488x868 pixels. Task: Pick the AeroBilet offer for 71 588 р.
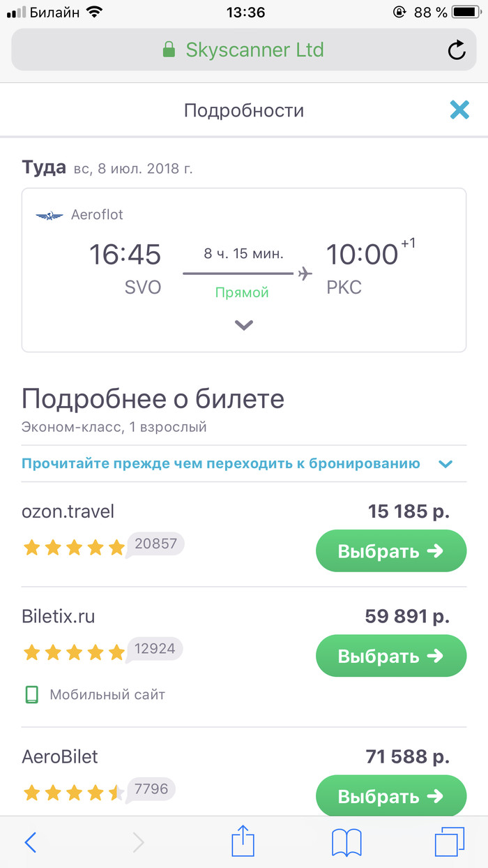(x=390, y=796)
